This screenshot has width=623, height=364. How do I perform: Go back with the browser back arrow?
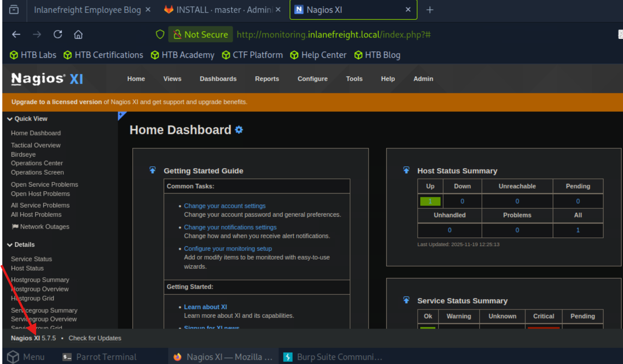(16, 35)
